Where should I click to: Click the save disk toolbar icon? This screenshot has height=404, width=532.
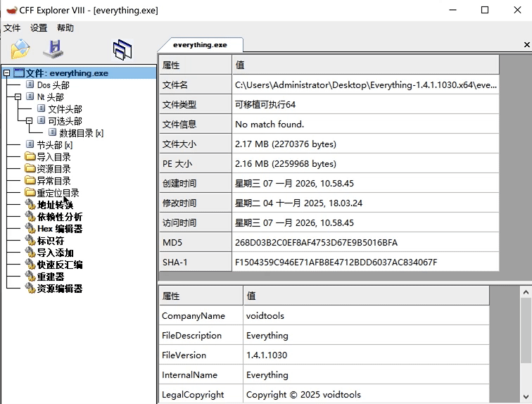pyautogui.click(x=53, y=49)
